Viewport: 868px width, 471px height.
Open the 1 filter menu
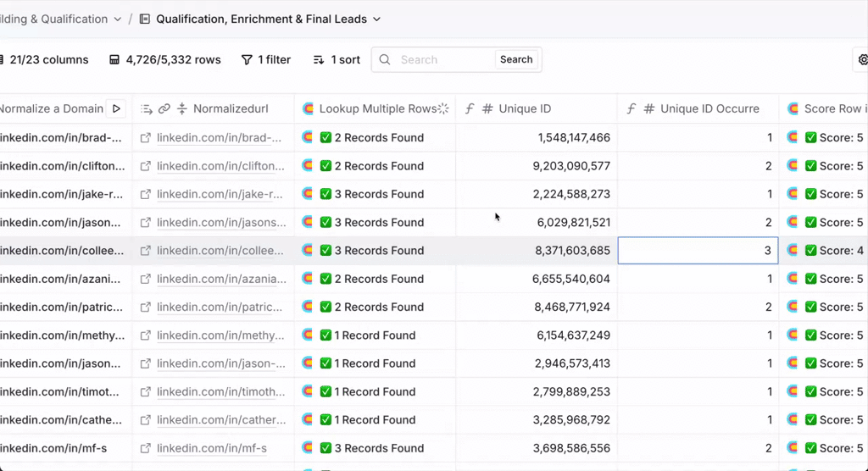click(265, 60)
